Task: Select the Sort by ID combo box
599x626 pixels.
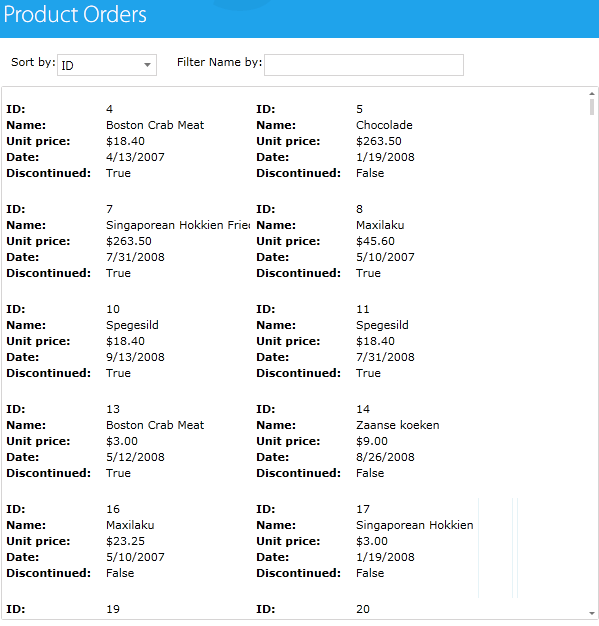Action: pyautogui.click(x=107, y=65)
